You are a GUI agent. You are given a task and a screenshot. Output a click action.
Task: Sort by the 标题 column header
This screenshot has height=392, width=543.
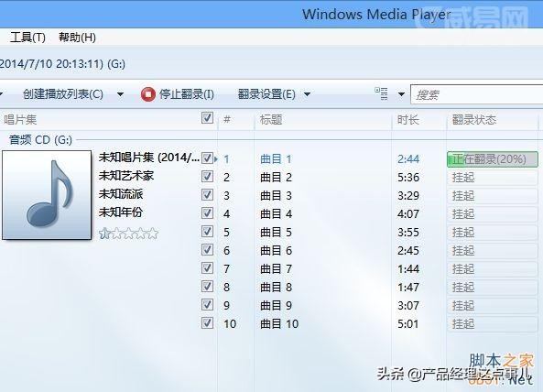271,120
